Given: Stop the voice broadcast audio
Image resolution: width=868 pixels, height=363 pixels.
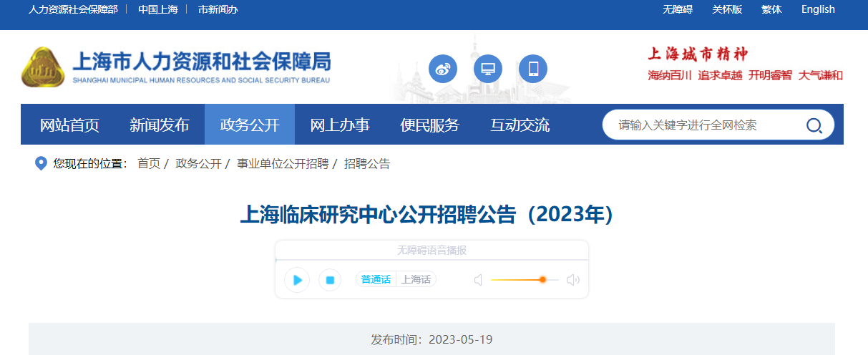Looking at the screenshot, I should 330,280.
